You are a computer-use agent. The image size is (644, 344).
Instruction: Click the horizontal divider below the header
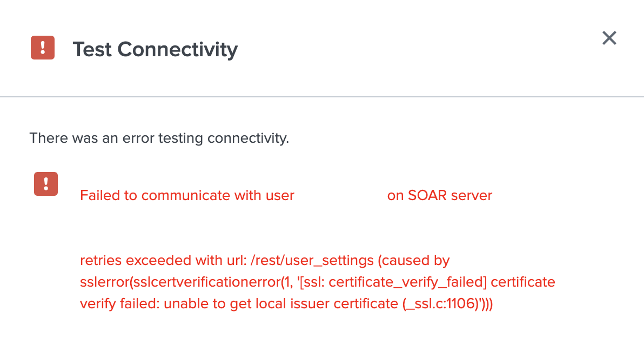pos(322,97)
